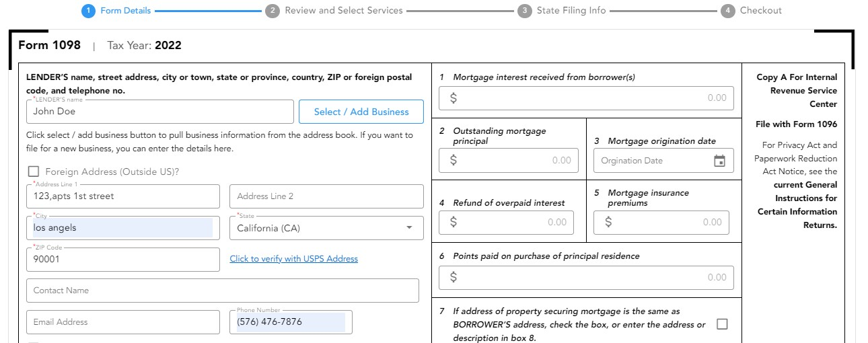Click the City field with los angels

click(123, 228)
